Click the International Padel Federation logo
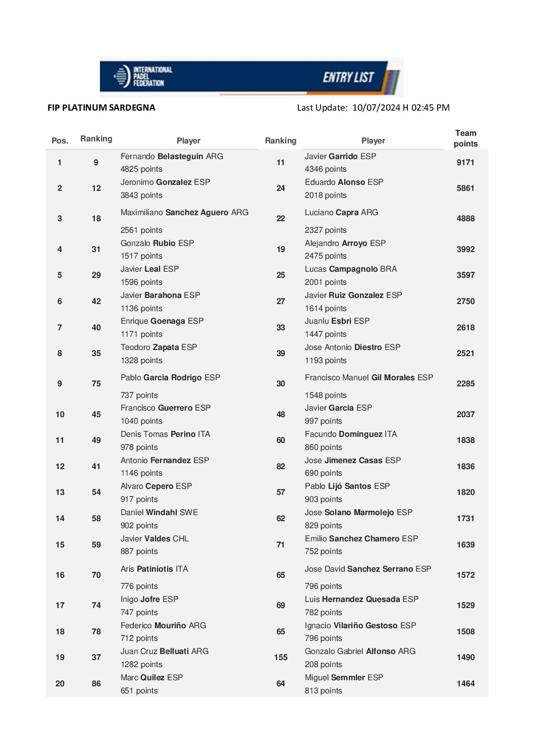Viewport: 534px width, 756px height. click(x=143, y=77)
